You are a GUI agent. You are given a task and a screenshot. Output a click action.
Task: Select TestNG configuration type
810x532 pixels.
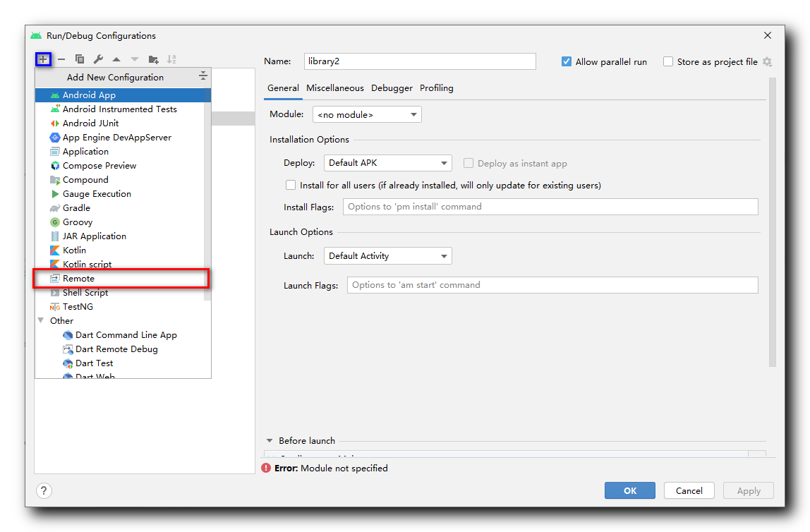point(123,307)
